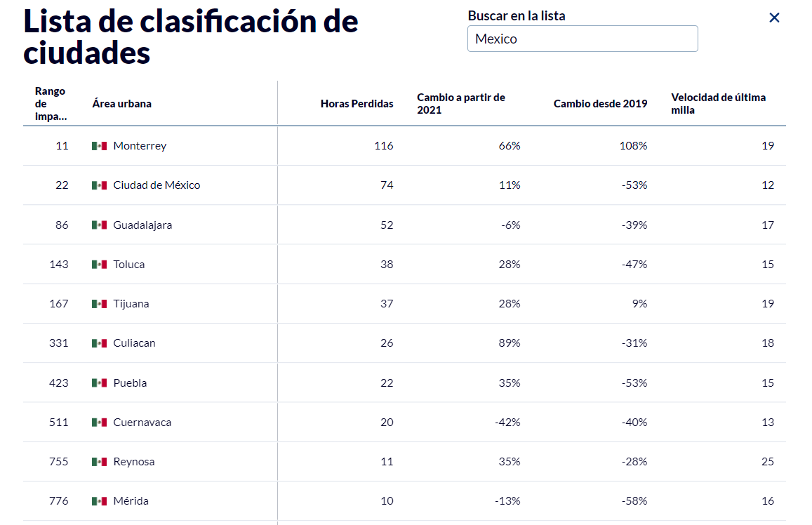Click the 'Rango de impa...' column header
Screen dimensions: 812x525
pyautogui.click(x=51, y=104)
